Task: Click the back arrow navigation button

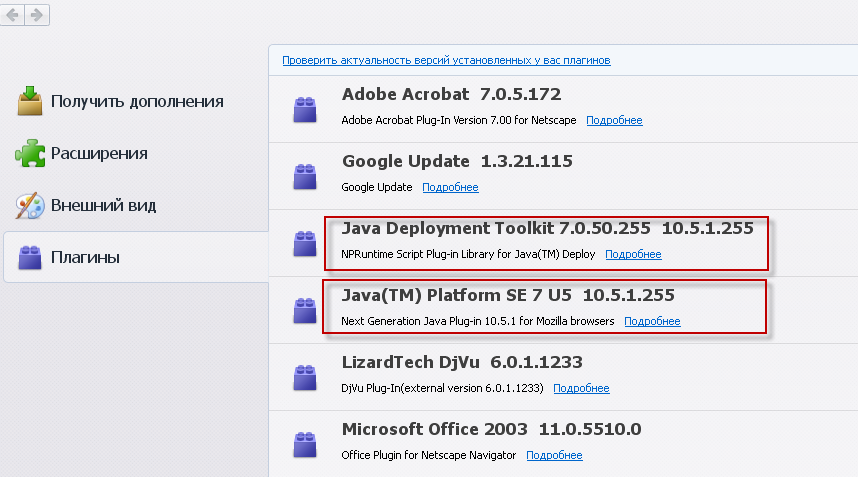Action: 12,15
